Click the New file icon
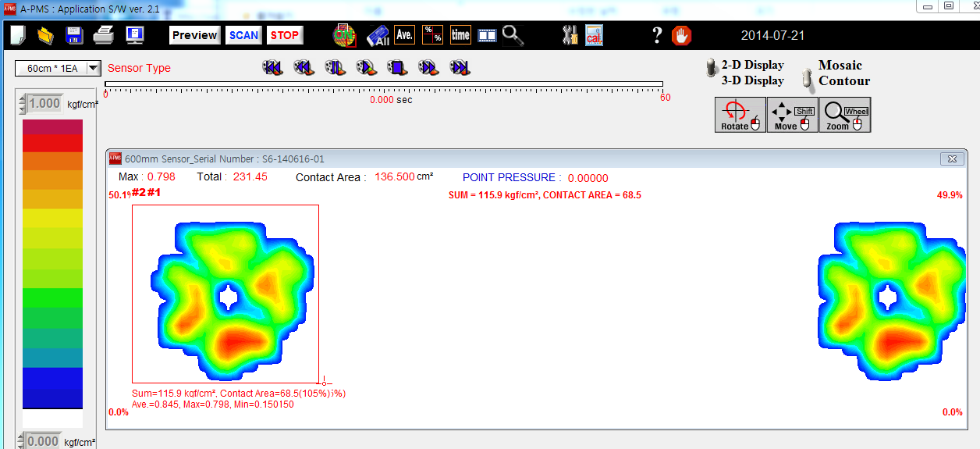Viewport: 980px width, 449px height. pyautogui.click(x=18, y=35)
